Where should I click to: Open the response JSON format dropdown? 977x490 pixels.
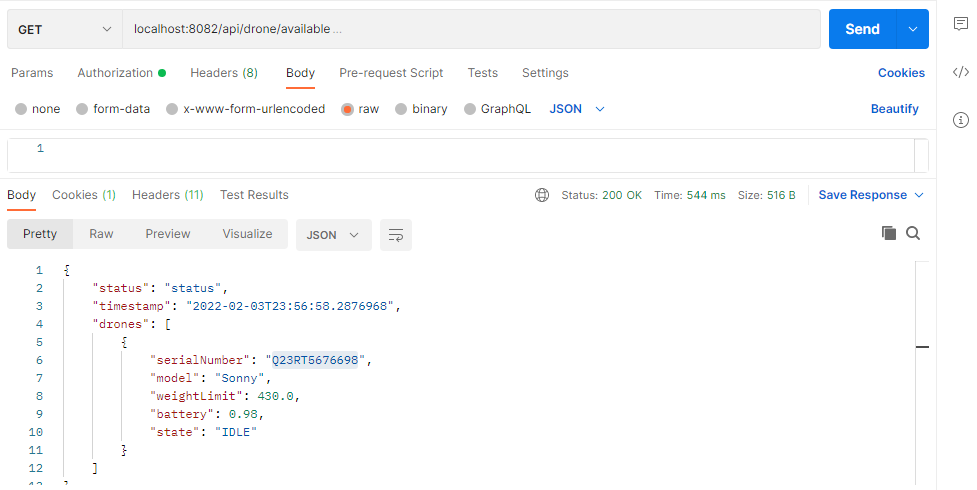pyautogui.click(x=333, y=235)
